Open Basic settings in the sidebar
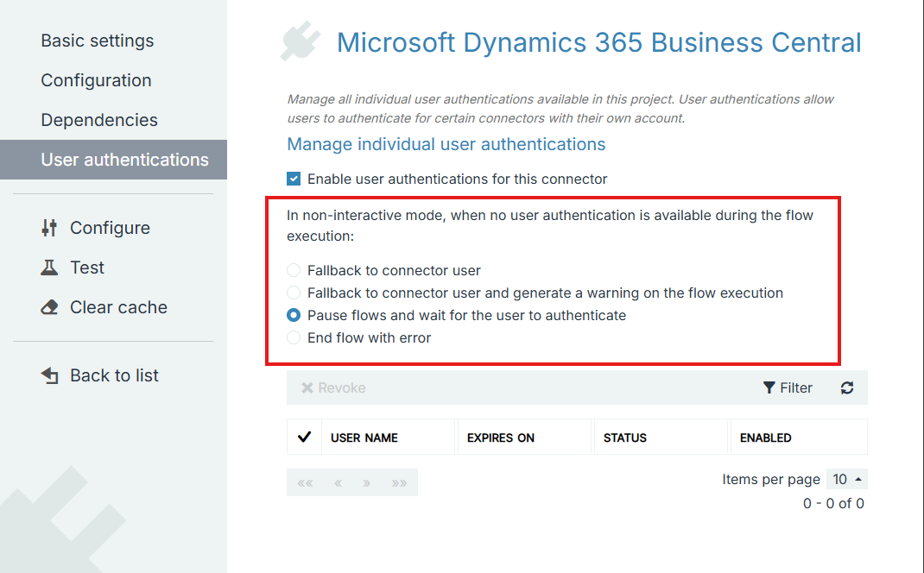924x573 pixels. click(98, 41)
